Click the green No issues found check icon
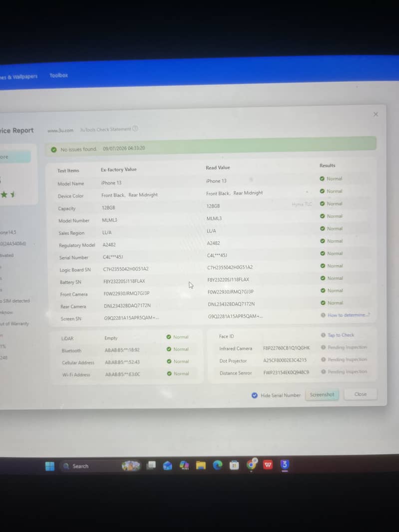Screen dimensions: 399x532 [x=53, y=150]
